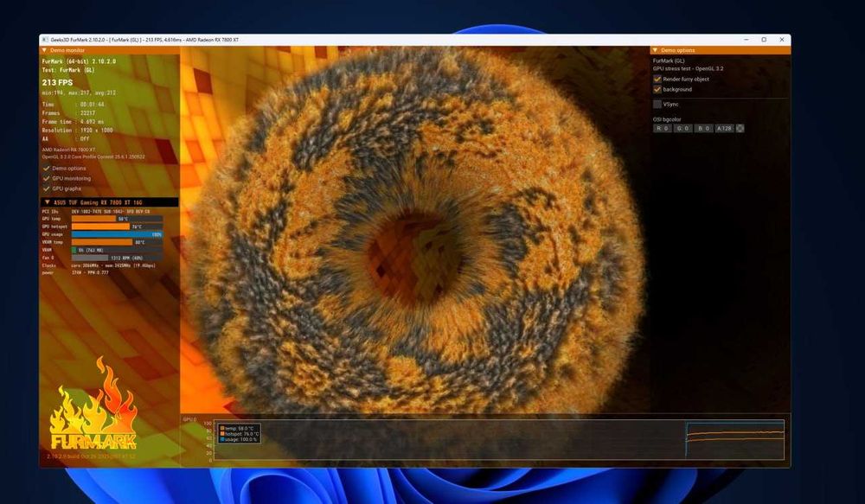
Task: Click the Frames 22217 row
Action: pos(69,113)
